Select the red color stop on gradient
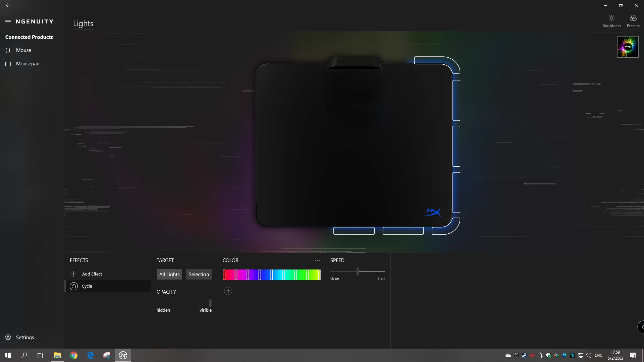 pos(224,275)
